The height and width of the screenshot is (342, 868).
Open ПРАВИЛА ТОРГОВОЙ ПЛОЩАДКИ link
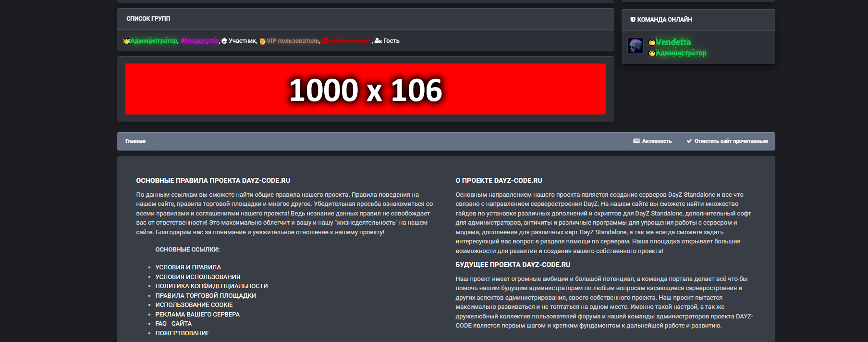(206, 296)
